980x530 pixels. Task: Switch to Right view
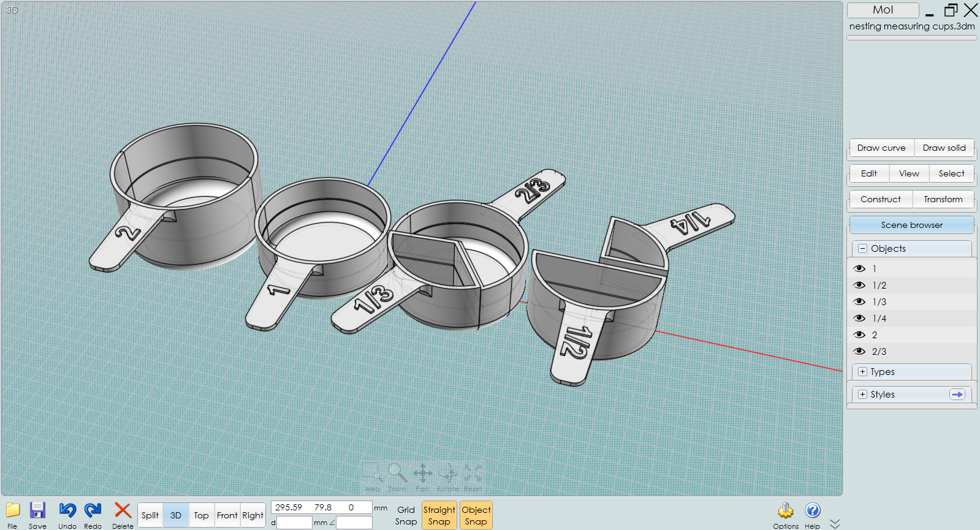coord(253,515)
